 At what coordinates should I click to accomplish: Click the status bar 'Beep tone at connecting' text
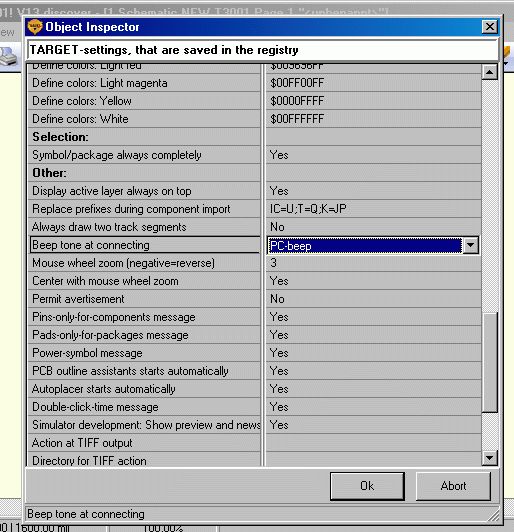point(86,514)
